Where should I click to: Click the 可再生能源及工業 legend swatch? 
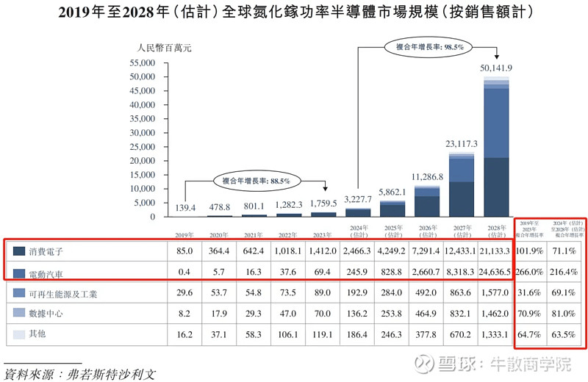click(x=19, y=293)
